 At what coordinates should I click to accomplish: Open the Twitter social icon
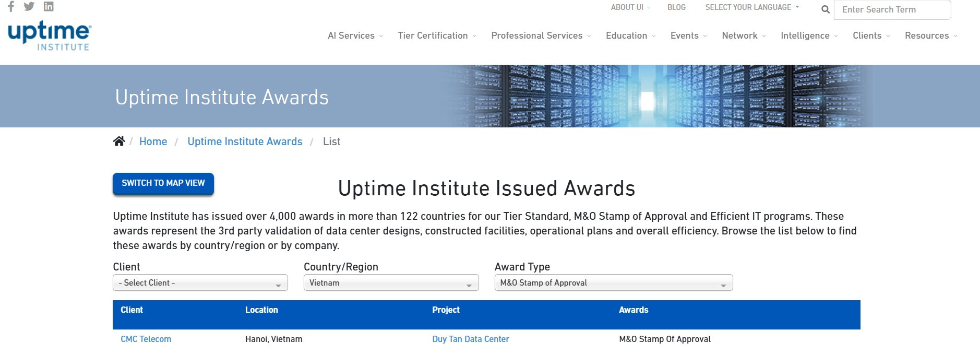(29, 6)
